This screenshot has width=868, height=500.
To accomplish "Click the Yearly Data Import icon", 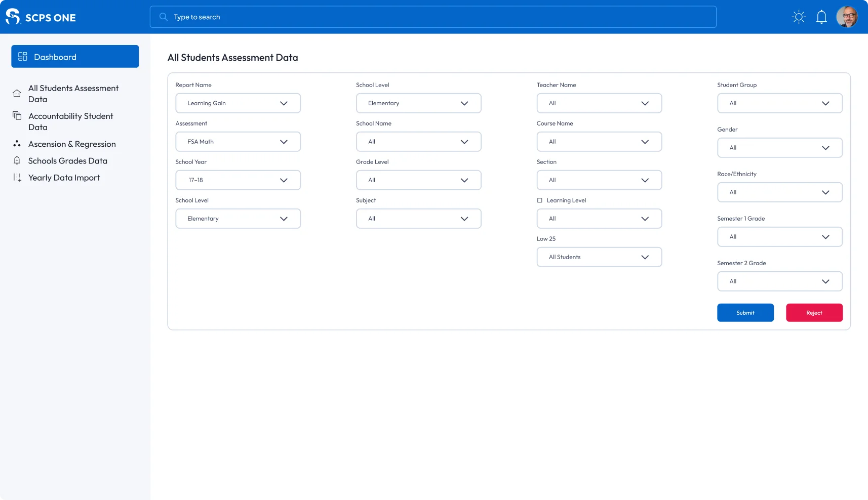I will tap(17, 178).
